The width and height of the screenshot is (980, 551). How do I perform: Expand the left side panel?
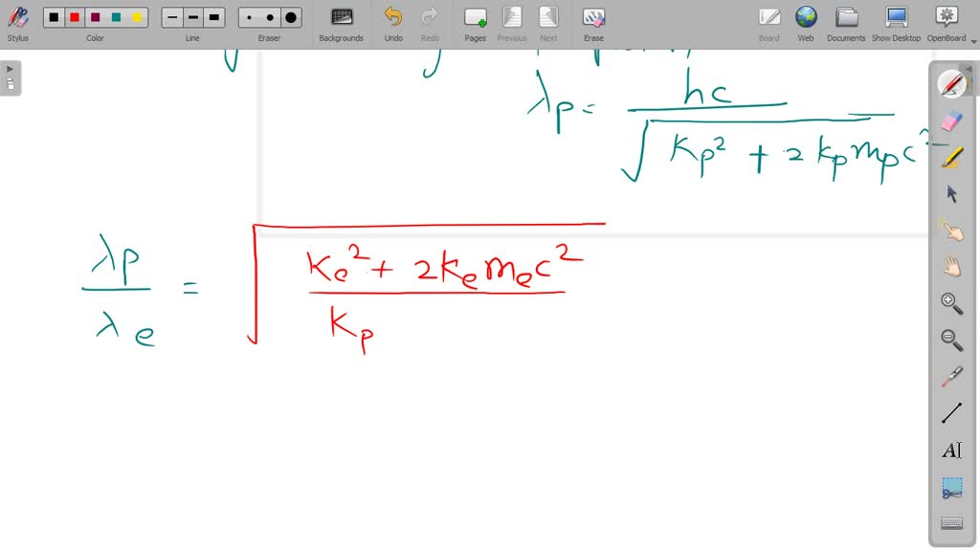(x=11, y=78)
